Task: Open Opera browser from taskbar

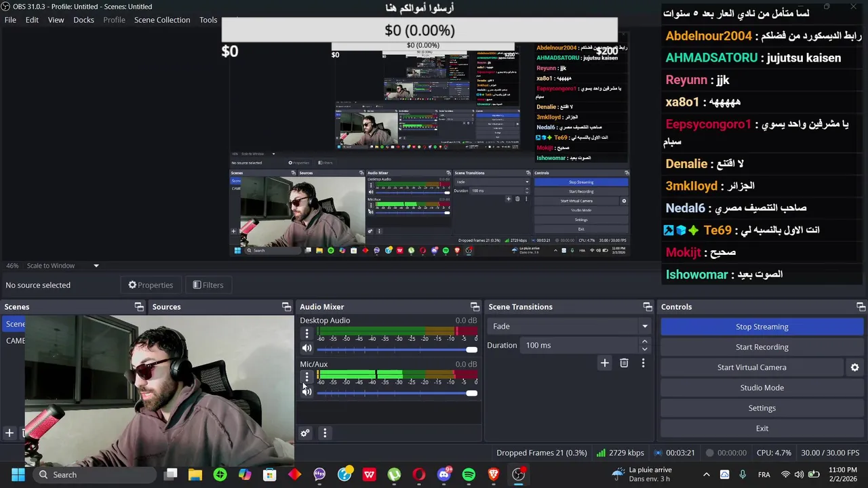Action: pyautogui.click(x=419, y=474)
